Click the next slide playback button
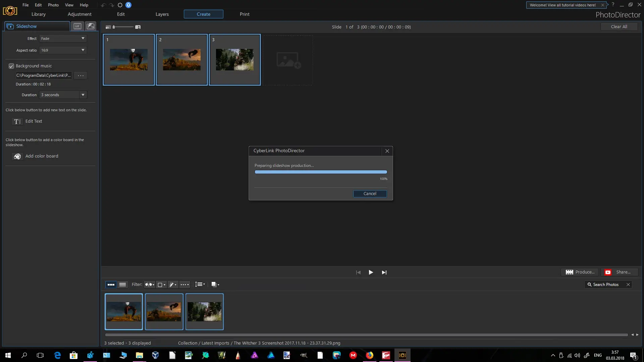Image resolution: width=644 pixels, height=362 pixels. pos(384,273)
